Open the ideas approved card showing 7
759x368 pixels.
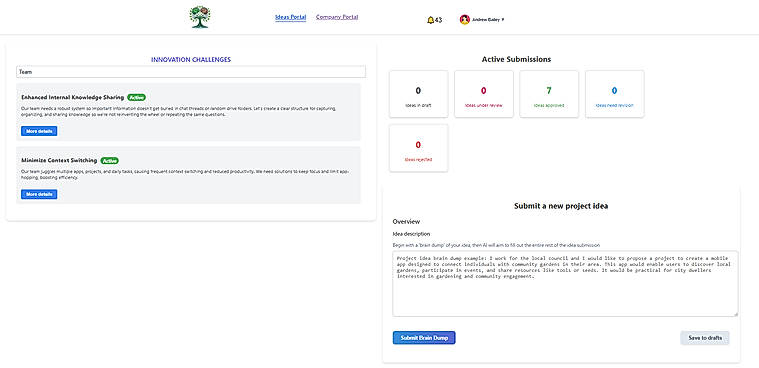pyautogui.click(x=549, y=94)
